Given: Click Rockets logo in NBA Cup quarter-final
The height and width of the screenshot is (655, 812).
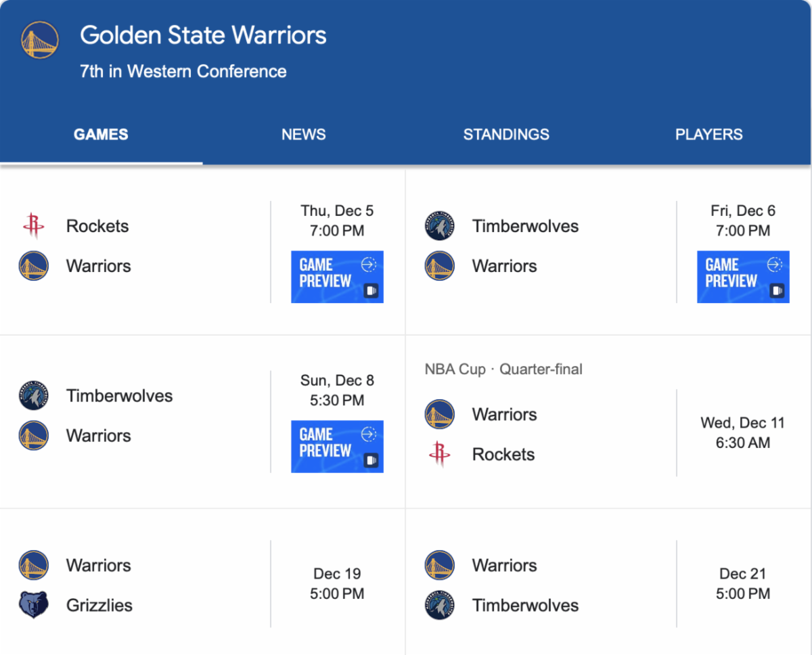Looking at the screenshot, I should point(439,454).
